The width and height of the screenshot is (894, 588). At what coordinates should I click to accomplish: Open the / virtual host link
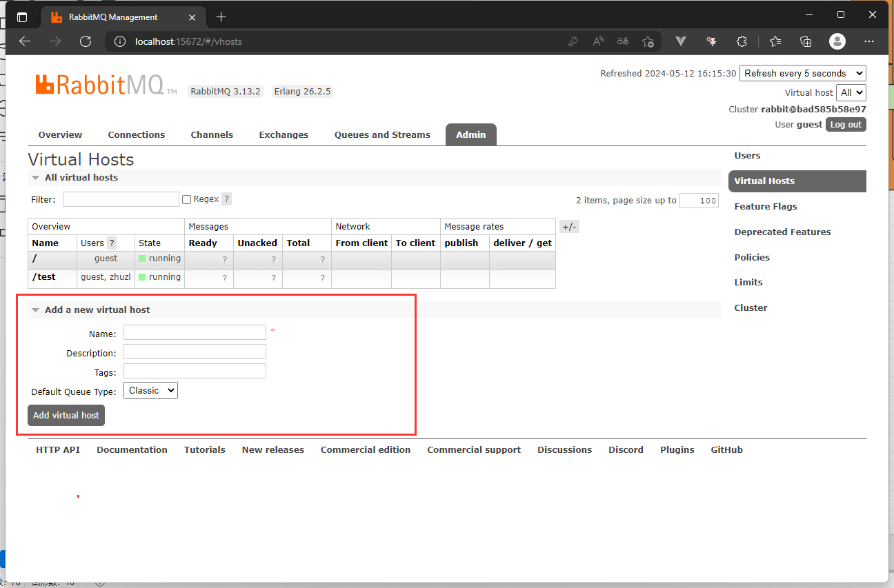pos(34,258)
